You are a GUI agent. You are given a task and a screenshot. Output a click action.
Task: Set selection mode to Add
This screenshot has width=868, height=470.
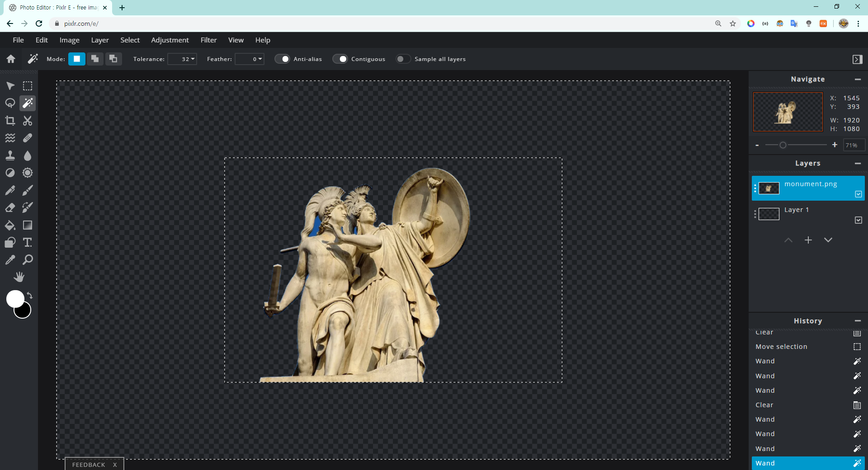pos(95,59)
